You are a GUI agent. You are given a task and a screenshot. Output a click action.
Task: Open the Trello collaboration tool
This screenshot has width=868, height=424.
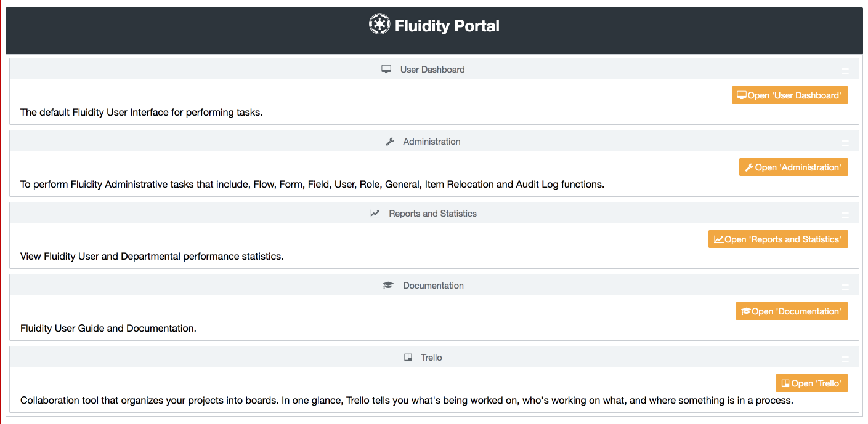click(811, 383)
